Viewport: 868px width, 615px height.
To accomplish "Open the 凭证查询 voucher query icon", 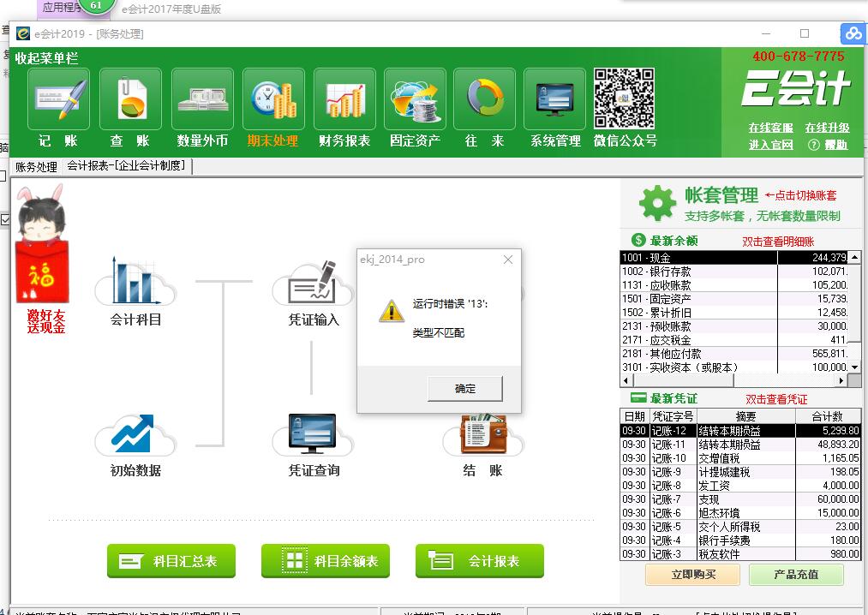I will 313,434.
